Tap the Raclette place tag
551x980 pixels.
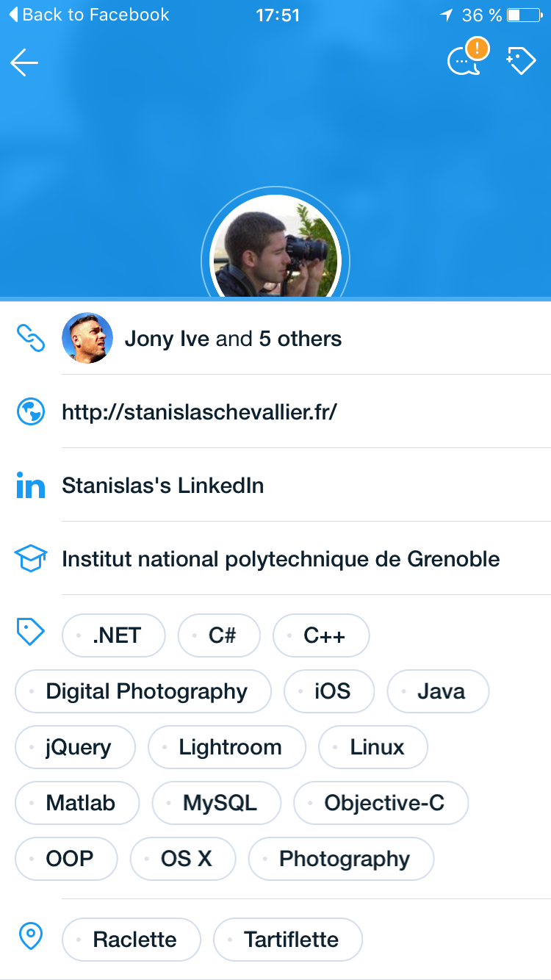coord(132,940)
